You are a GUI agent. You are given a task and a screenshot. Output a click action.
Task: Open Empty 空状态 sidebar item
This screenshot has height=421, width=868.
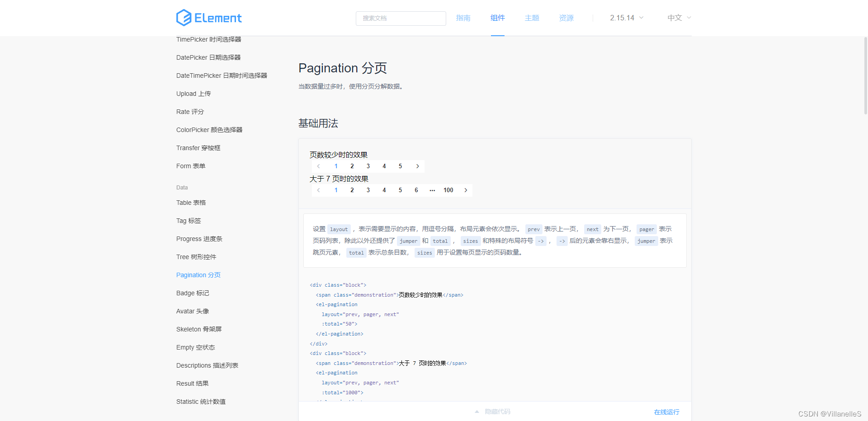coord(196,347)
